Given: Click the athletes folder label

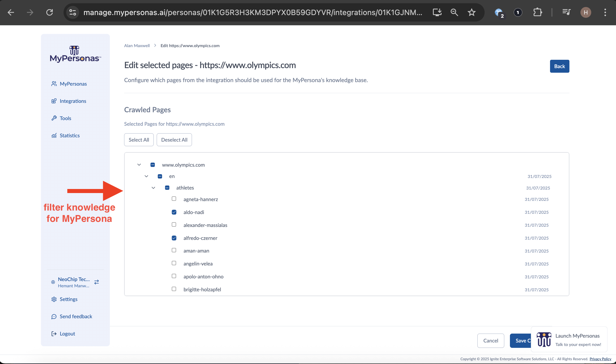Looking at the screenshot, I should coord(185,188).
